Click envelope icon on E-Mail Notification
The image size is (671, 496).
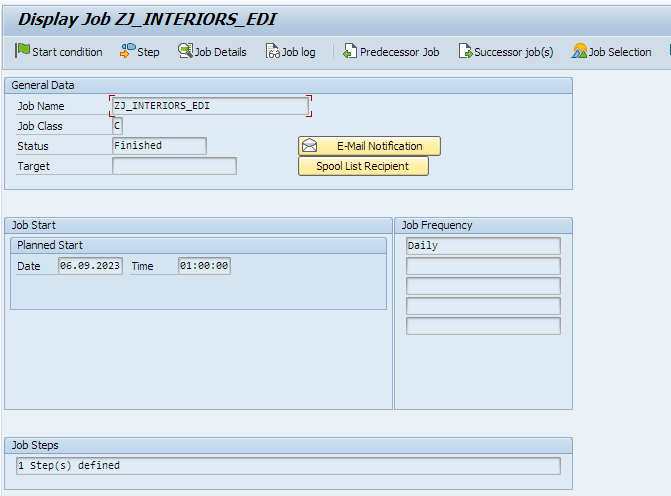click(310, 146)
